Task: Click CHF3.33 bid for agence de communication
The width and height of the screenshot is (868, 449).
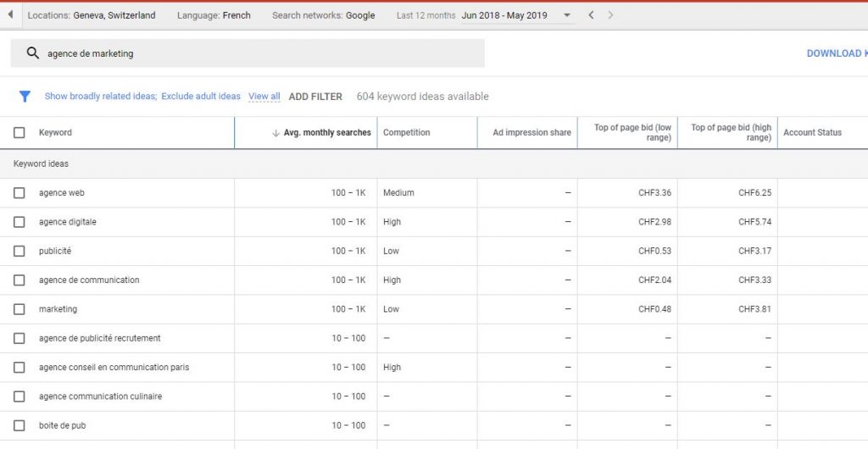Action: pos(754,280)
